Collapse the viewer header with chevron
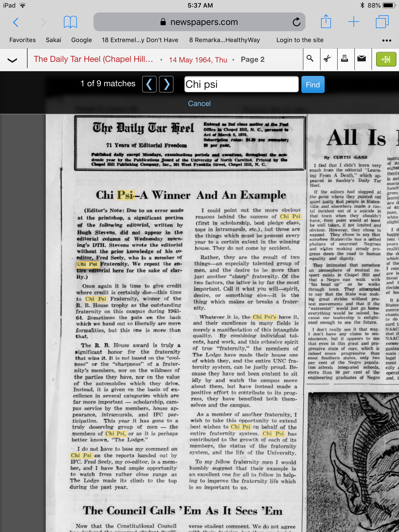 [x=12, y=60]
